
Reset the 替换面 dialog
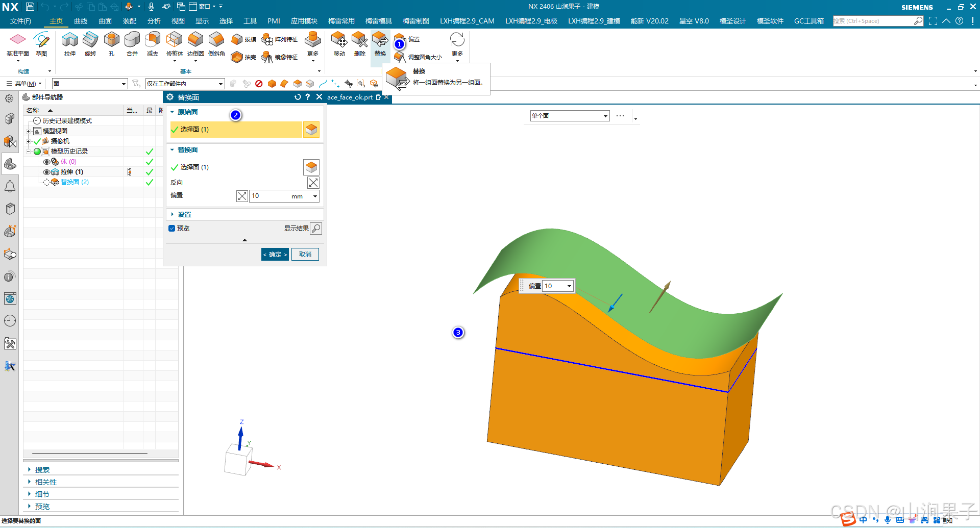tap(298, 97)
